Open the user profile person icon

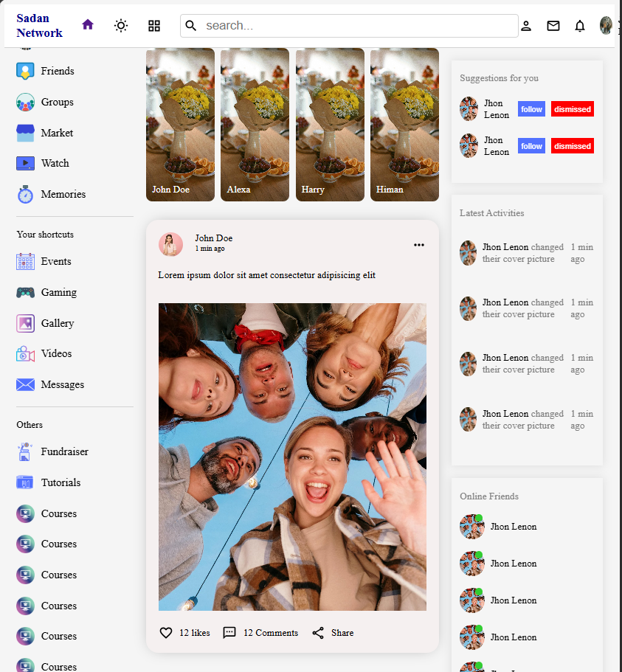tap(526, 26)
